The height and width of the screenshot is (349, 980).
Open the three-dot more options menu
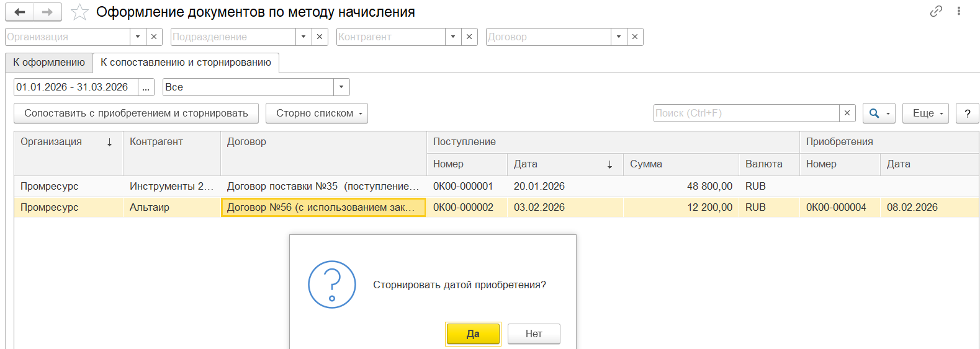click(x=959, y=11)
